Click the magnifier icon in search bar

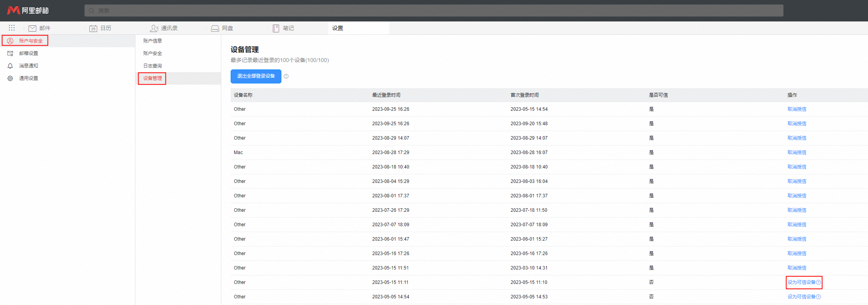91,11
